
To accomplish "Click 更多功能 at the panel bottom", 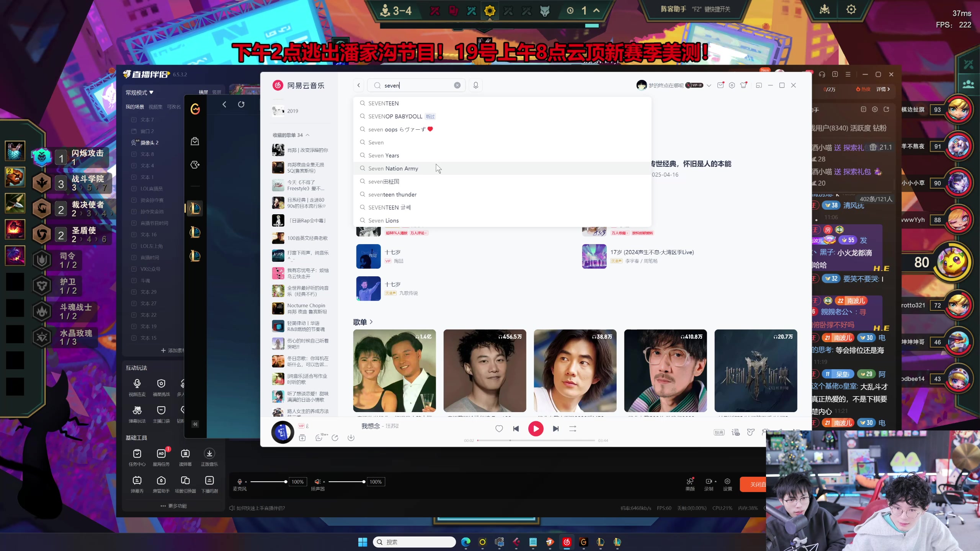I will (173, 506).
